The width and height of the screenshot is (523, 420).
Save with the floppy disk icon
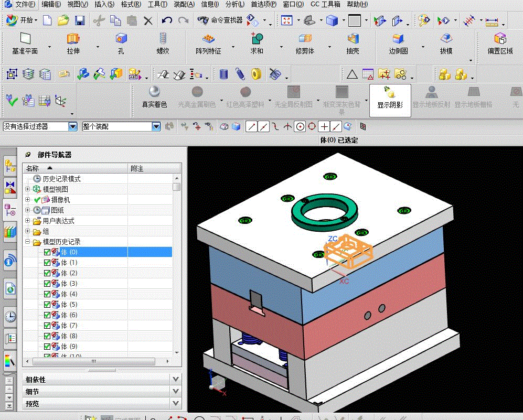(80, 20)
